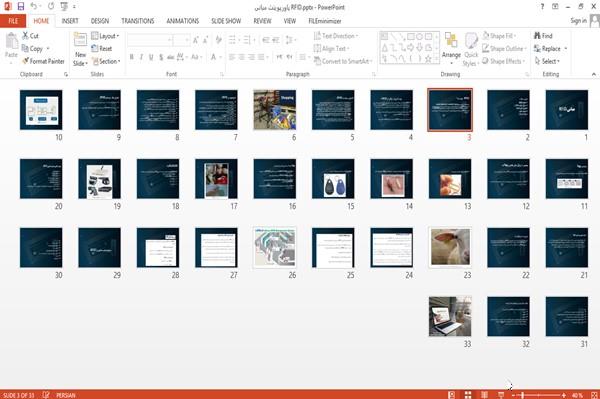
Task: Click the zoom in plus button
Action: click(564, 395)
